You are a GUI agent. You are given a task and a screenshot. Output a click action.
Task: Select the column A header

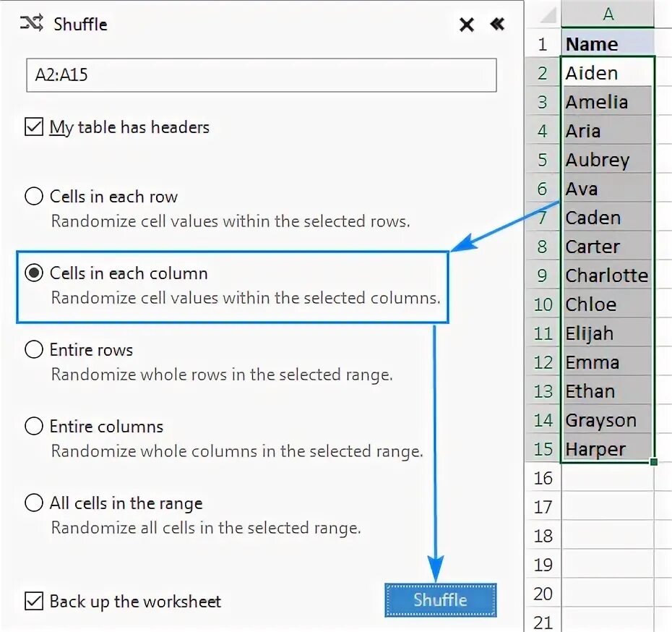coord(608,14)
